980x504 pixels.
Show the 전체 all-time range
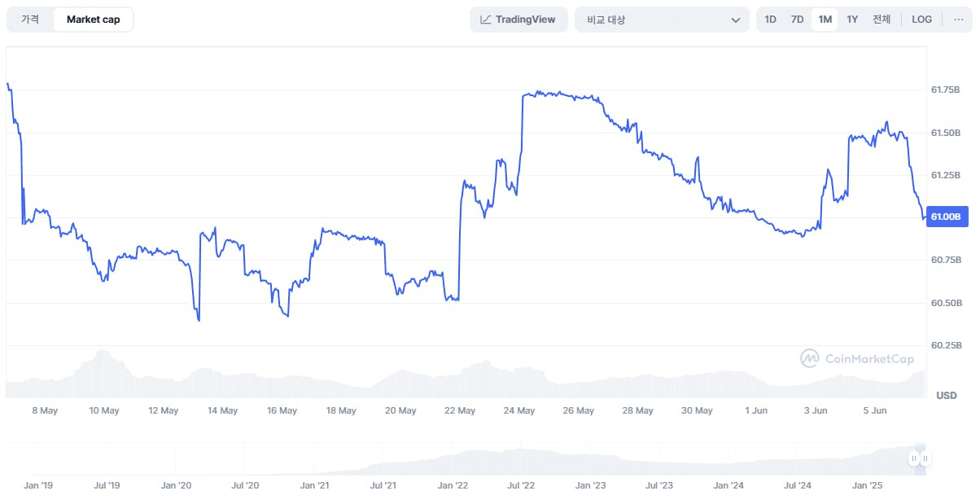coord(882,20)
